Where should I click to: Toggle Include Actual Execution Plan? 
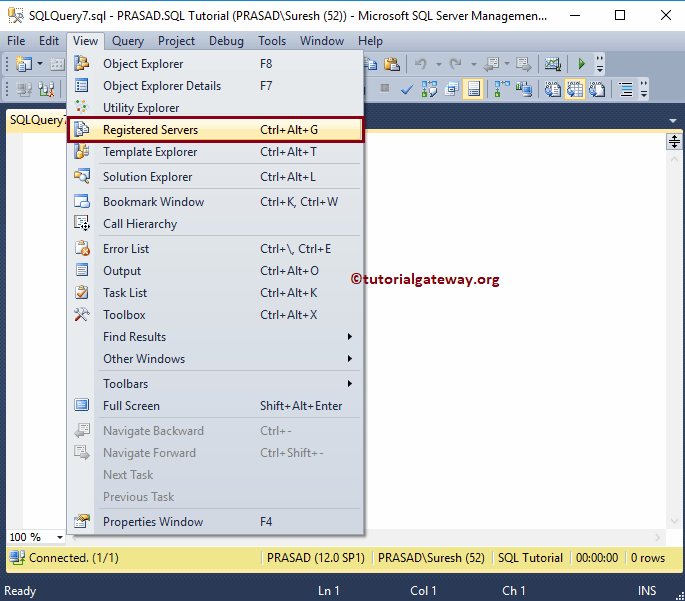502,89
